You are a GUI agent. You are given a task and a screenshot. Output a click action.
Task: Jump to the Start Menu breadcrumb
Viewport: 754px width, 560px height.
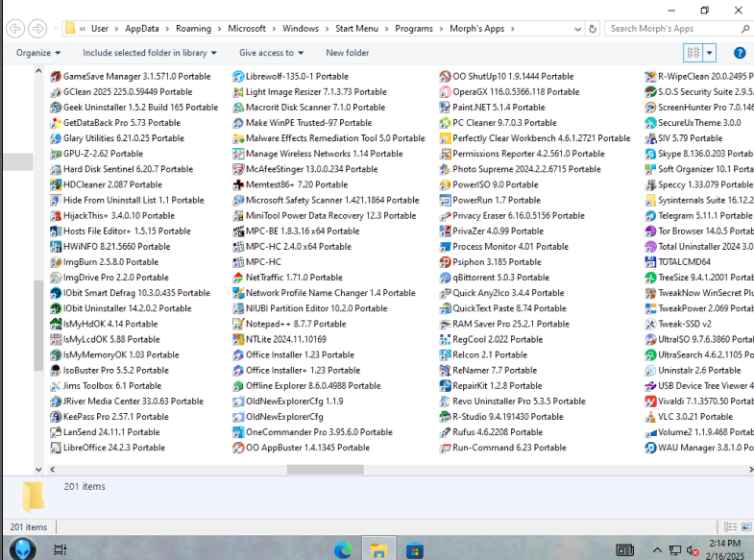pos(356,29)
